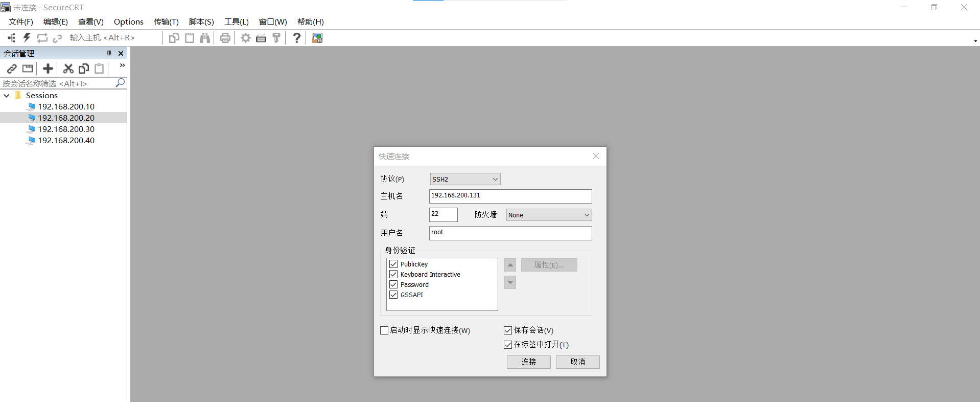Pin the 会话管理 panel
Image resolution: width=980 pixels, height=402 pixels.
click(109, 53)
